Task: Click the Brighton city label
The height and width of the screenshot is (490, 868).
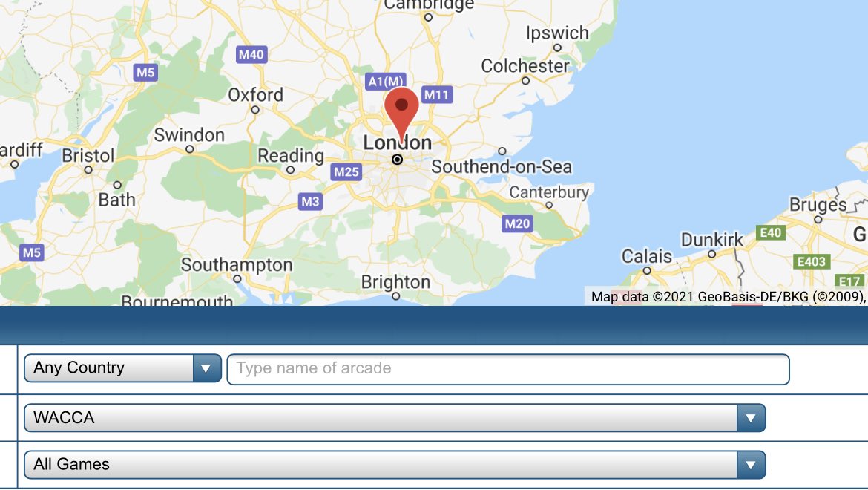Action: click(396, 282)
